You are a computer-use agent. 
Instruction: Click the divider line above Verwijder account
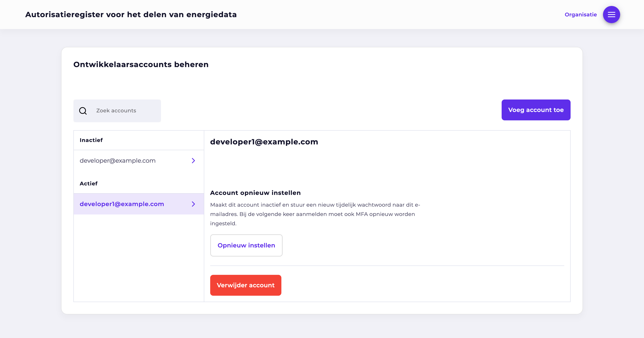387,266
